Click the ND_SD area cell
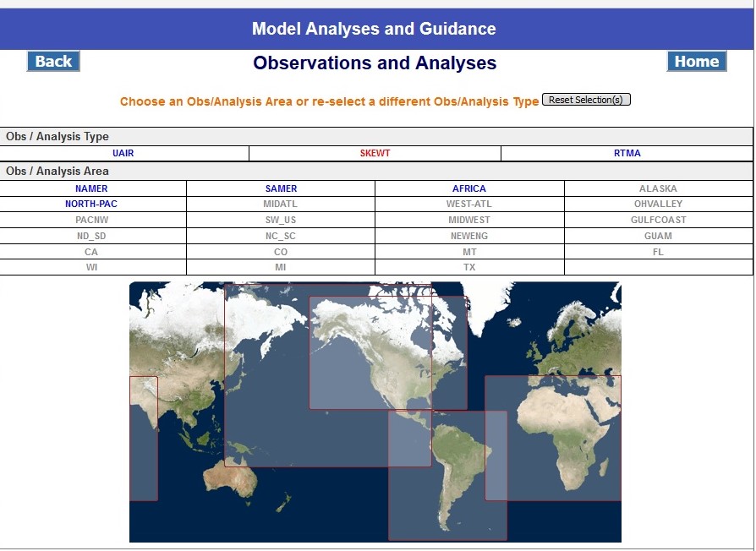Image resolution: width=756 pixels, height=551 pixels. pos(91,236)
